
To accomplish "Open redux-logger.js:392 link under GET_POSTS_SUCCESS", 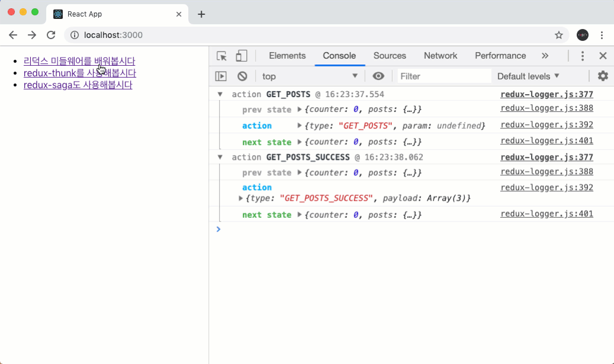I will tap(547, 188).
